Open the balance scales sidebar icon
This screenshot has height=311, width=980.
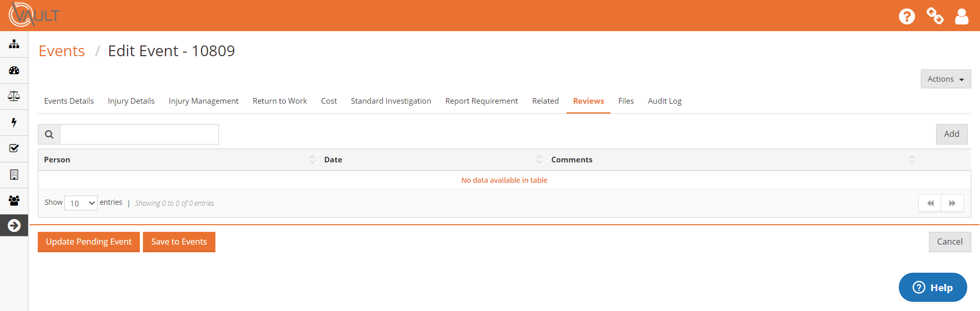[14, 96]
